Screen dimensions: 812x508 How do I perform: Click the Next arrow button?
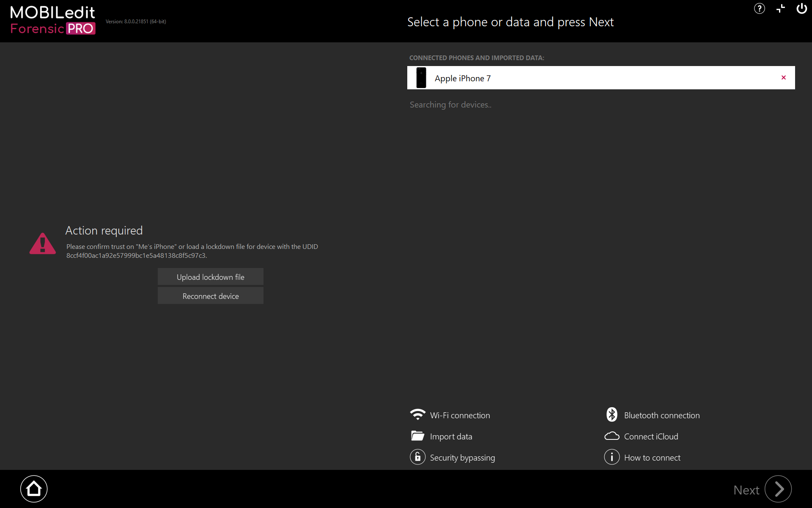tap(778, 489)
